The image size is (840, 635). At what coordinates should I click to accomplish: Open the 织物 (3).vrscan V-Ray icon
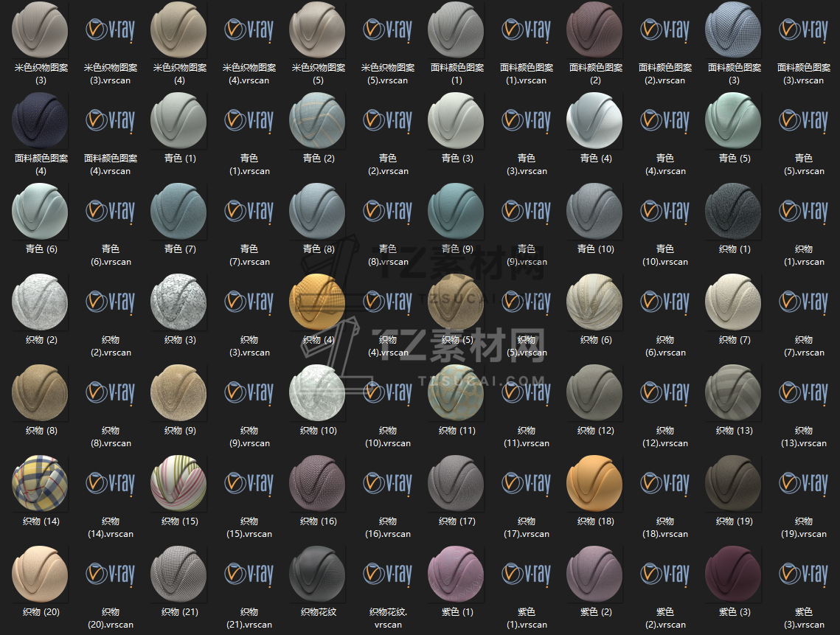click(x=249, y=302)
